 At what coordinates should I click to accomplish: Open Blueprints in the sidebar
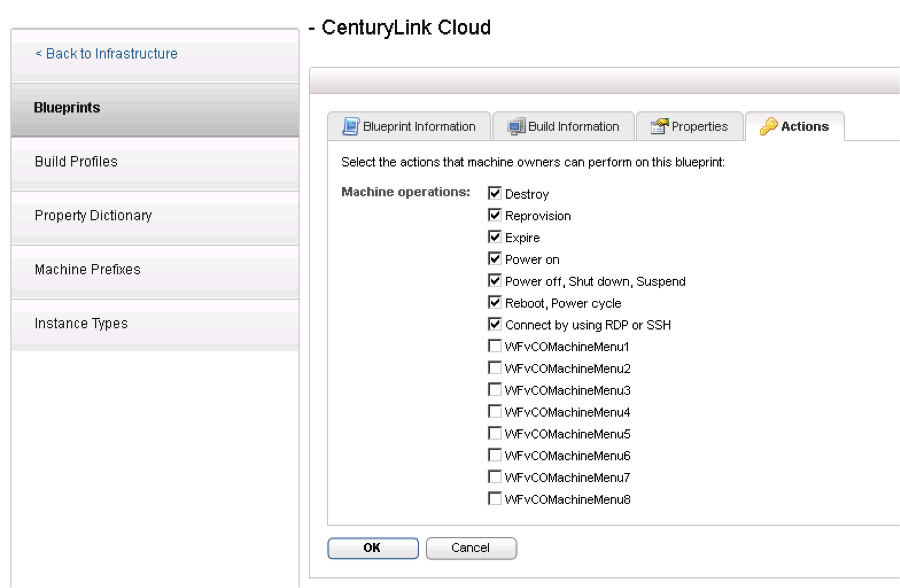tap(155, 110)
